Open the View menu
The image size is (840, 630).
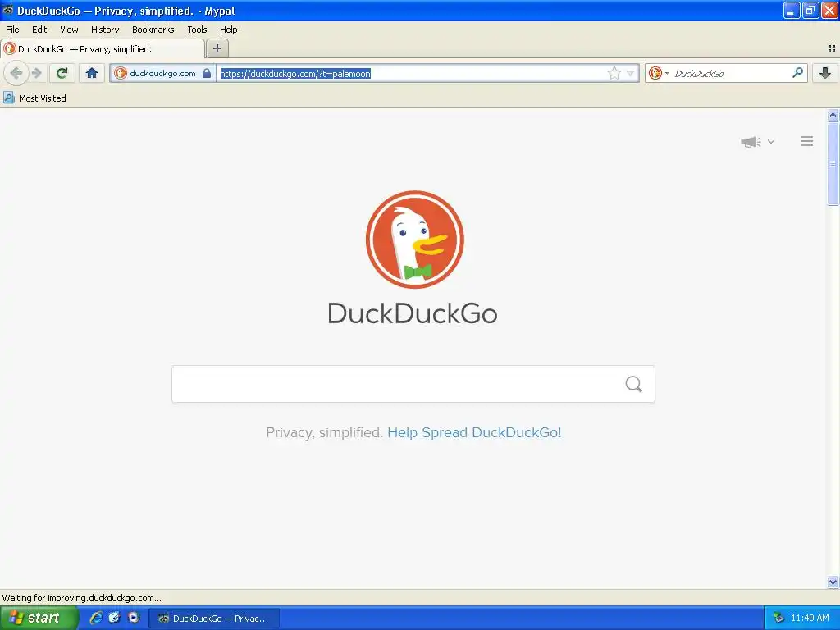69,30
